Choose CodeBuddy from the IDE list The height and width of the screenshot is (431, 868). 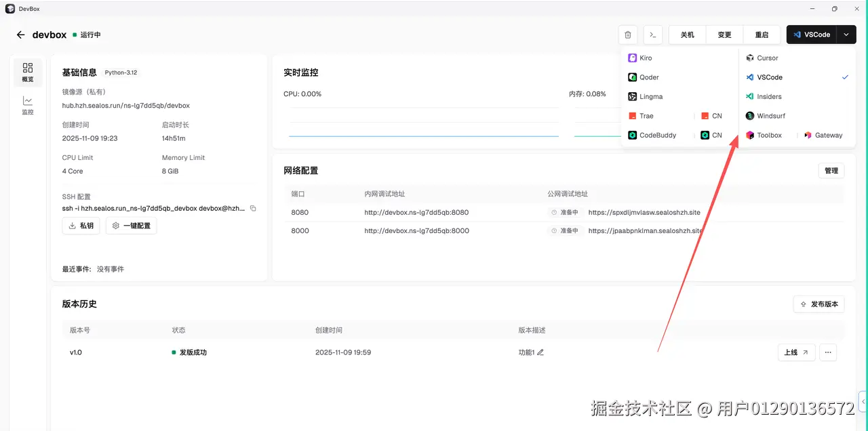point(658,136)
